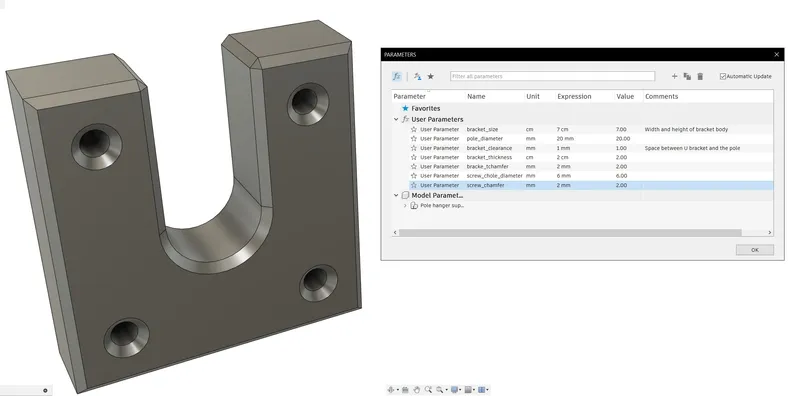Select the fx user parameters filter icon
Screen dimensions: 800x396
pos(397,77)
